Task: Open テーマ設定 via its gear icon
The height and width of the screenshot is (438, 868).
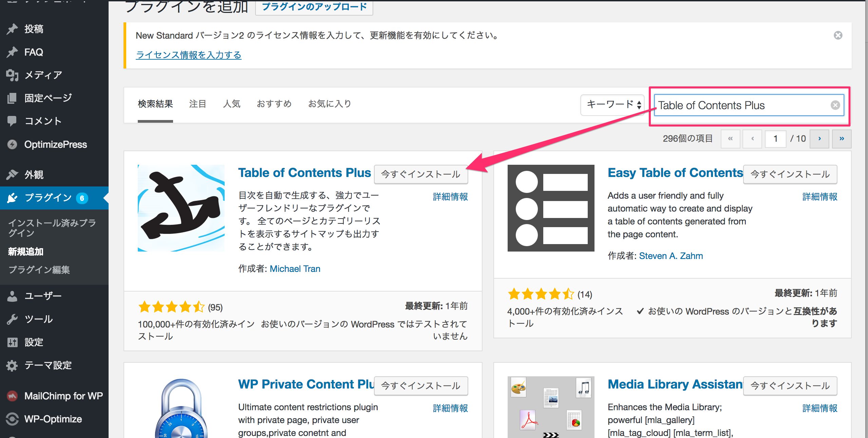Action: [x=12, y=365]
